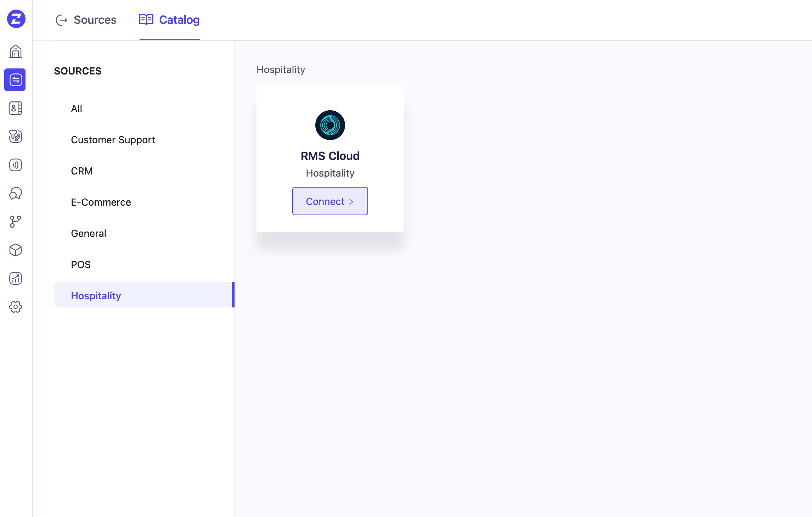Screen dimensions: 812x517
Task: Click the Hospitality section heading
Action: 281,70
